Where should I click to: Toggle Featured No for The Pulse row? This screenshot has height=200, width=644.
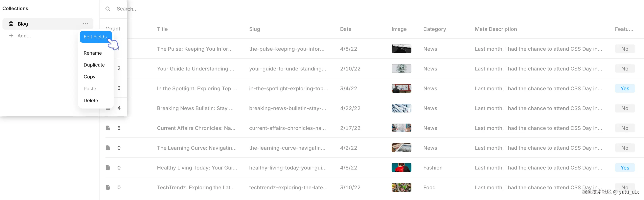point(625,49)
